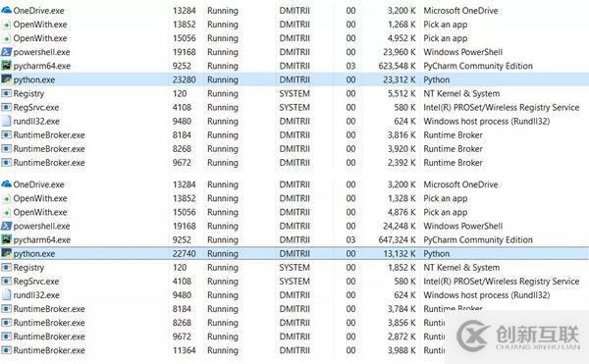Click Runtime Broker description in the 3,816 K row
The height and width of the screenshot is (364, 589).
pos(453,135)
